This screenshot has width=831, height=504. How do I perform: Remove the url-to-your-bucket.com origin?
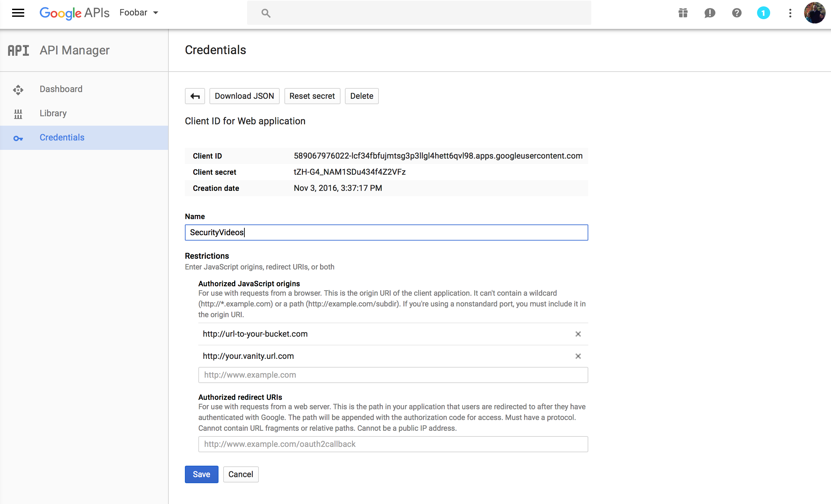[578, 334]
